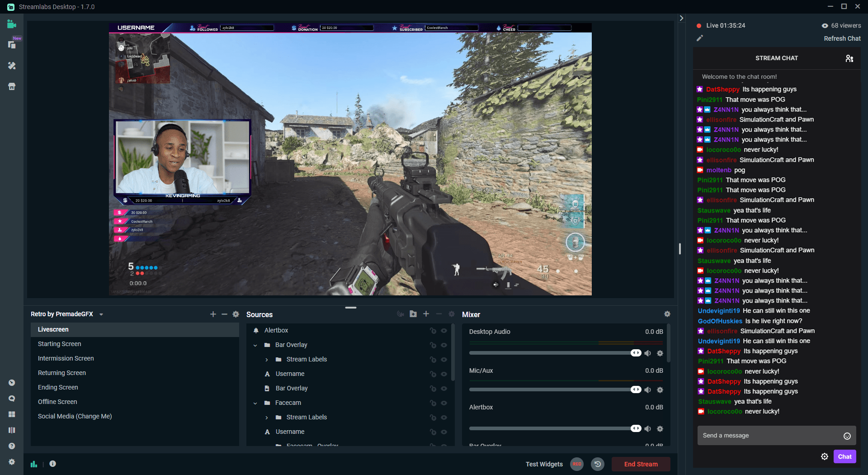Viewport: 868px width, 475px height.
Task: Click the Refresh Chat link
Action: pos(842,38)
